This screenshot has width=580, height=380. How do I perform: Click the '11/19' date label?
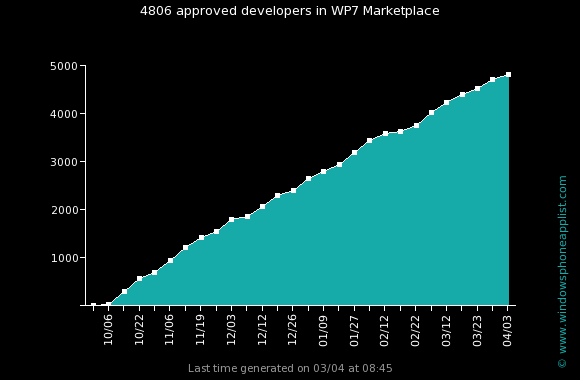click(200, 330)
